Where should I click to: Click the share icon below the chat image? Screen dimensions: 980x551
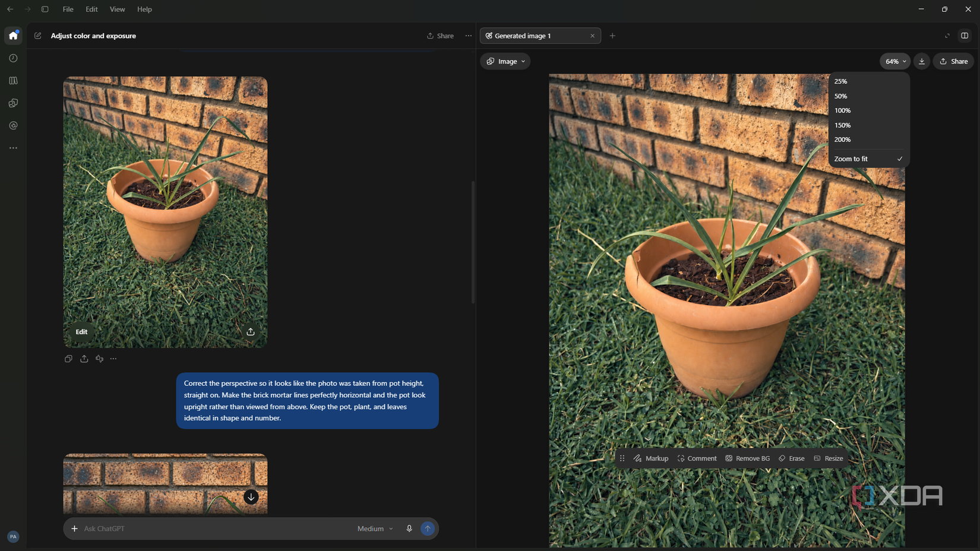pos(84,359)
